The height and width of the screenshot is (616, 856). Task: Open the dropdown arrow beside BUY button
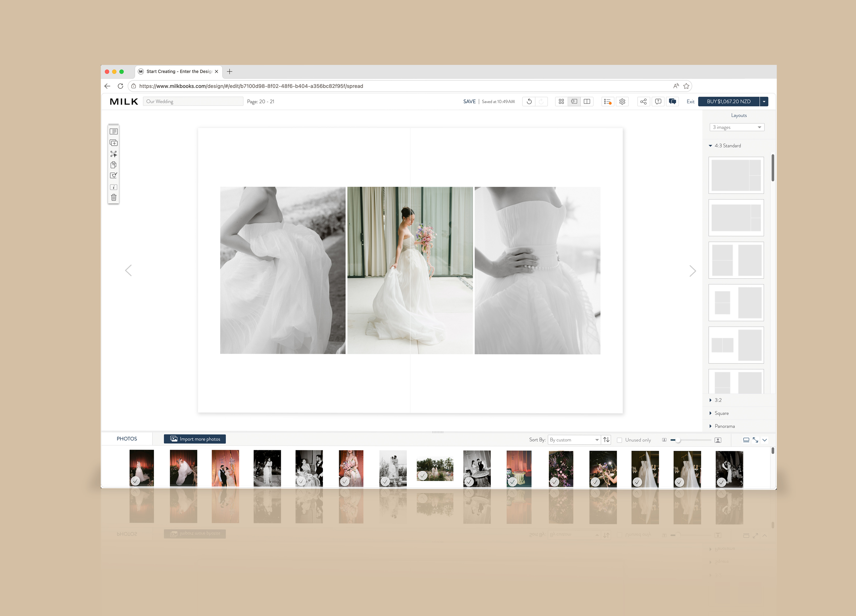point(764,102)
